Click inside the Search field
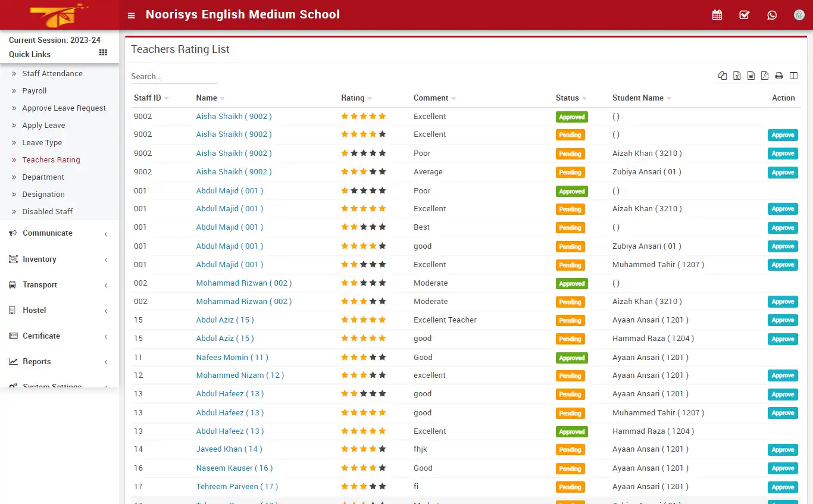 click(x=173, y=76)
